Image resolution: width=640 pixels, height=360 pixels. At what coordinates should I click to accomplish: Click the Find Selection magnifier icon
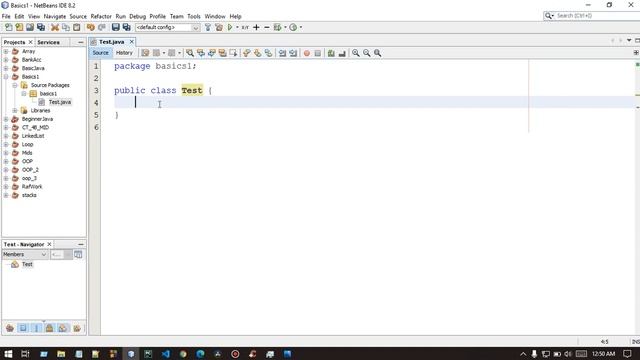pos(190,53)
